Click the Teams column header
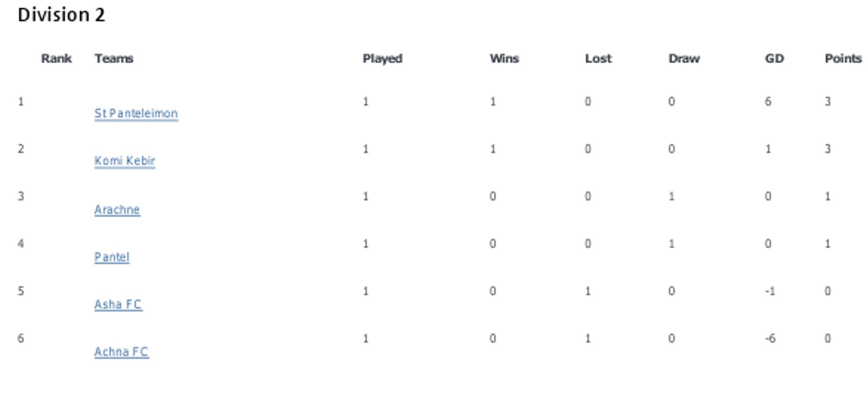Screen dimensions: 868x393 tap(114, 59)
